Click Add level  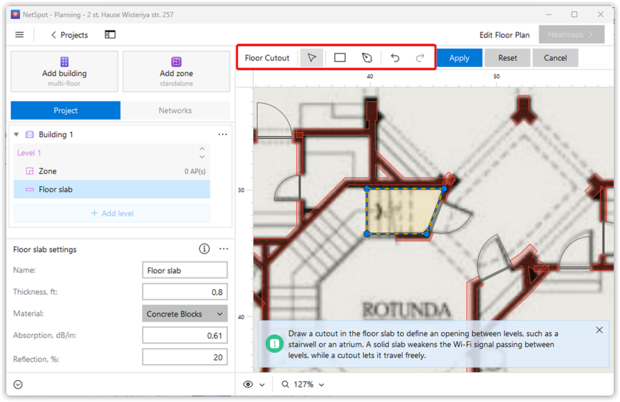(x=112, y=213)
